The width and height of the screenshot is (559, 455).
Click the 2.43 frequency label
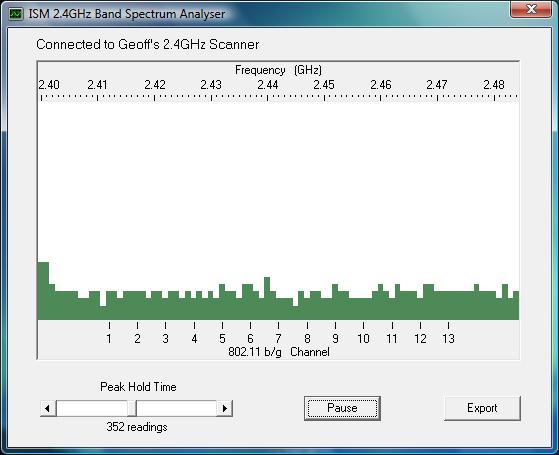point(211,85)
